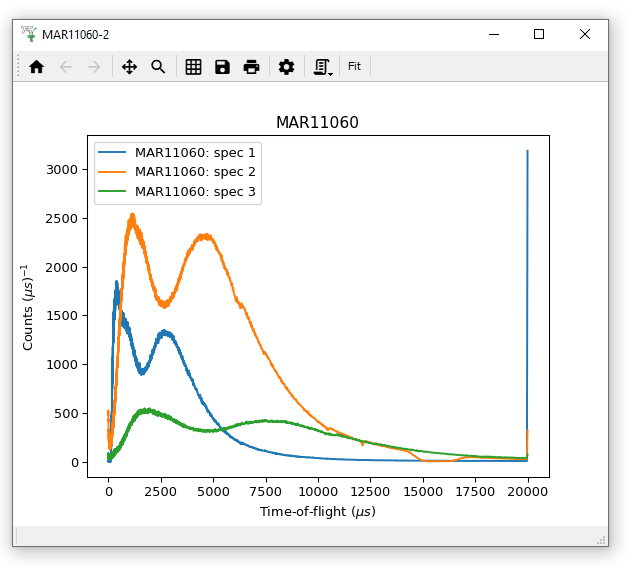Click the Fit button in toolbar

[x=355, y=67]
